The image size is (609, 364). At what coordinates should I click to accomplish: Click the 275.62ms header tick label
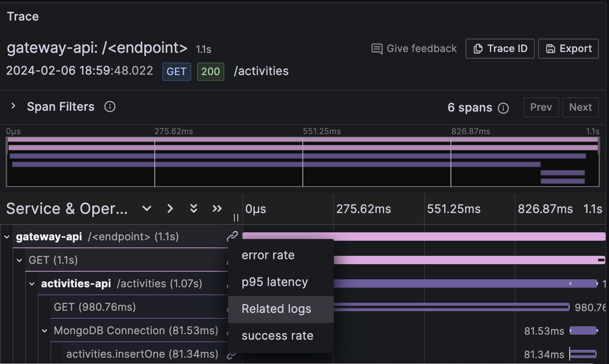click(364, 209)
